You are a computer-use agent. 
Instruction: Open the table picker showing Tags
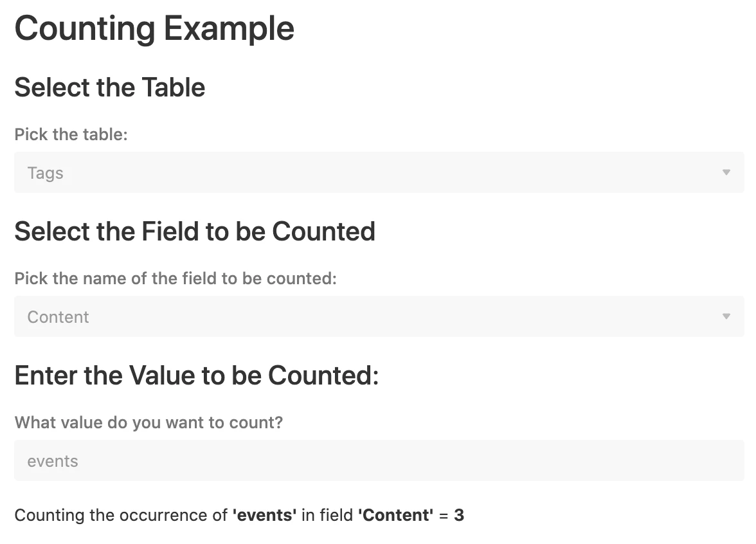[x=379, y=172]
